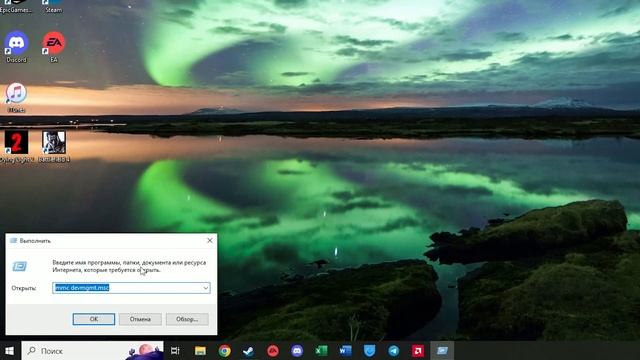Open Telegram from the taskbar
Screen dimensions: 640x360
click(x=394, y=351)
